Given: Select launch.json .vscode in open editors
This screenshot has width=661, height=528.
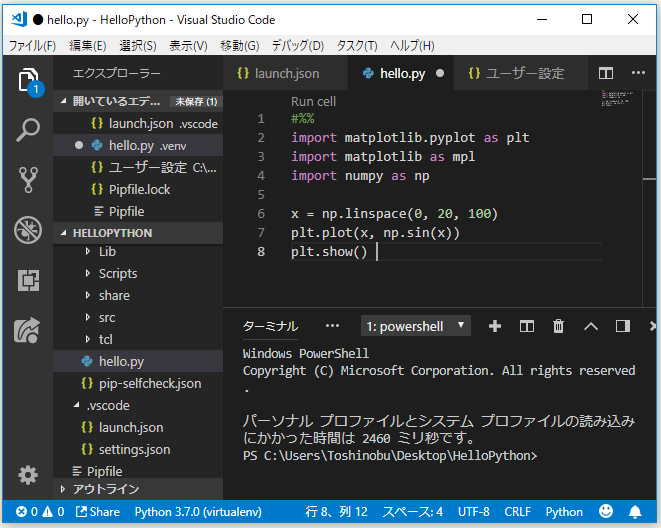Looking at the screenshot, I should pos(138,123).
